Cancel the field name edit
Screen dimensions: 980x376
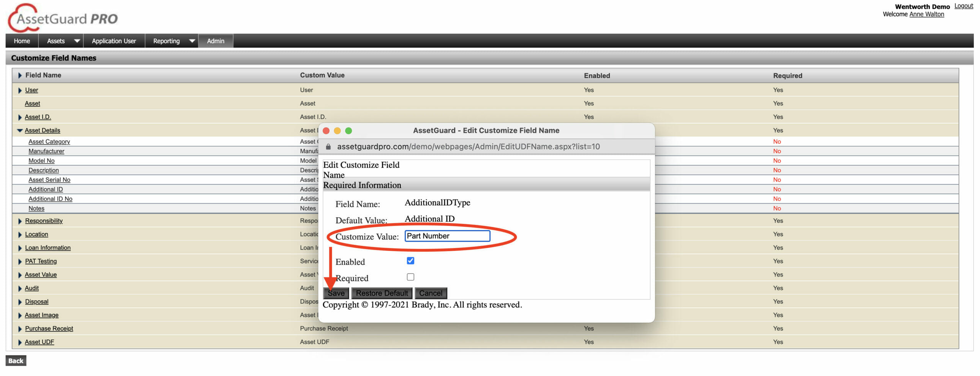pyautogui.click(x=431, y=293)
